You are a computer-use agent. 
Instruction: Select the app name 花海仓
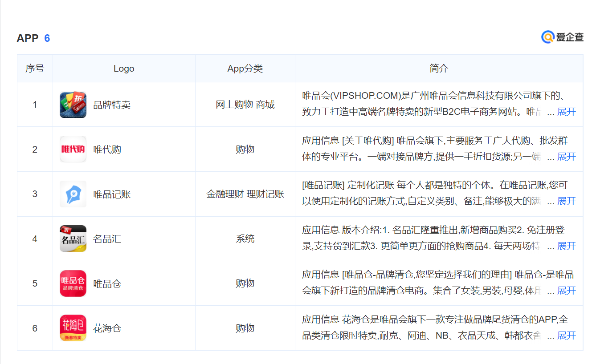point(107,328)
